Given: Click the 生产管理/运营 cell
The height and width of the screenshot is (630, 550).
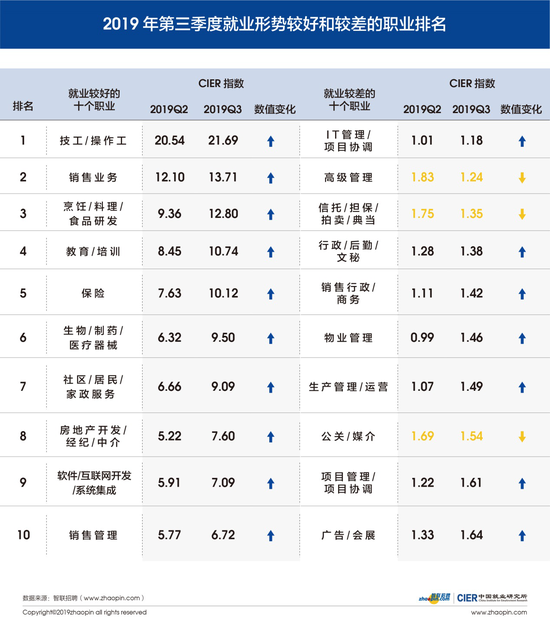Looking at the screenshot, I should (348, 387).
